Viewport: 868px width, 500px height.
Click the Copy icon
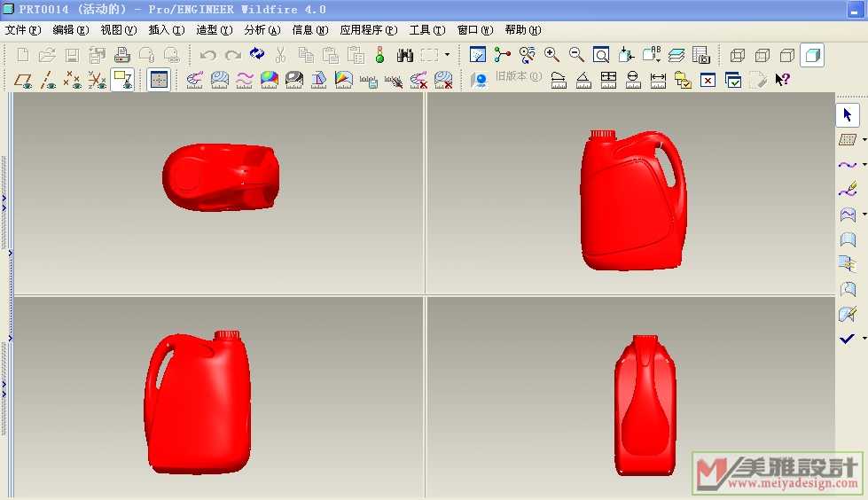[x=306, y=55]
